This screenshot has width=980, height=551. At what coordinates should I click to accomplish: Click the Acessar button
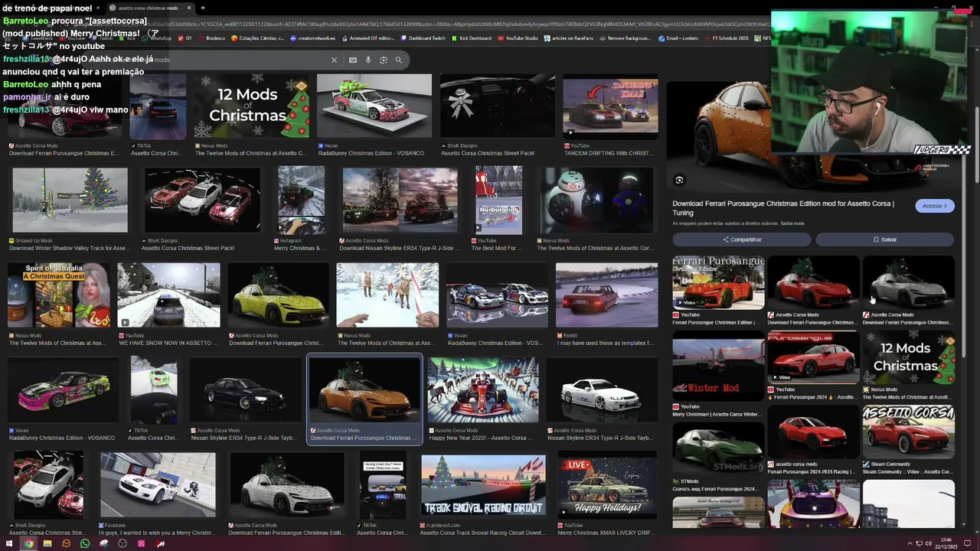click(x=935, y=206)
